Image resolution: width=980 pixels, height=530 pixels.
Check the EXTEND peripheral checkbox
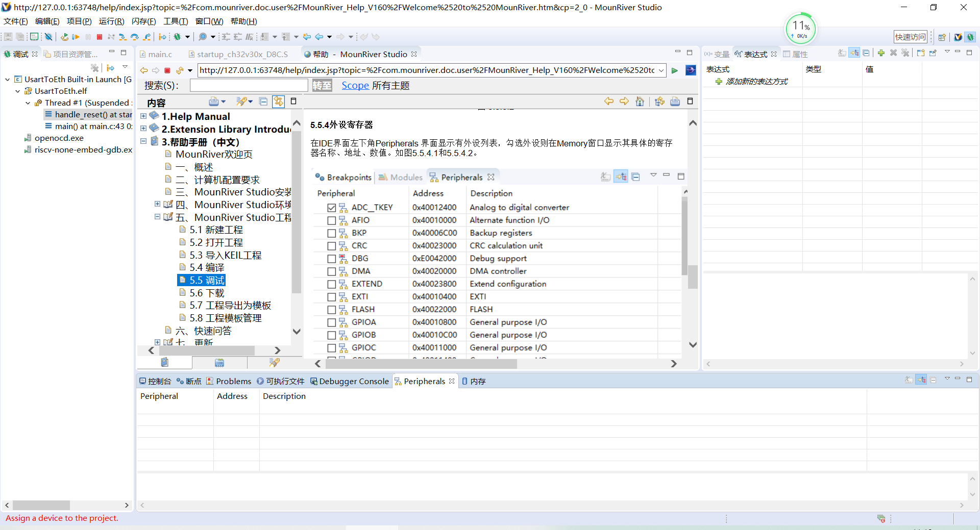[x=332, y=284]
